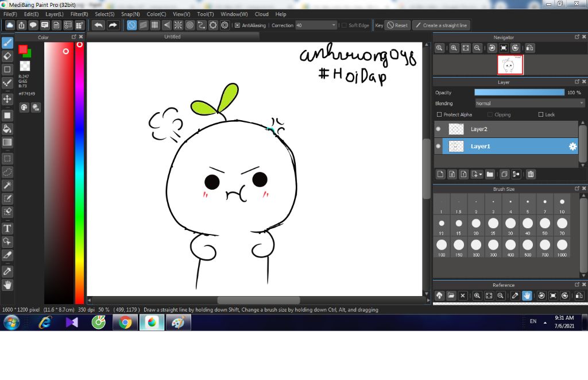
Task: Activate the rectangular Select tool
Action: 7,159
